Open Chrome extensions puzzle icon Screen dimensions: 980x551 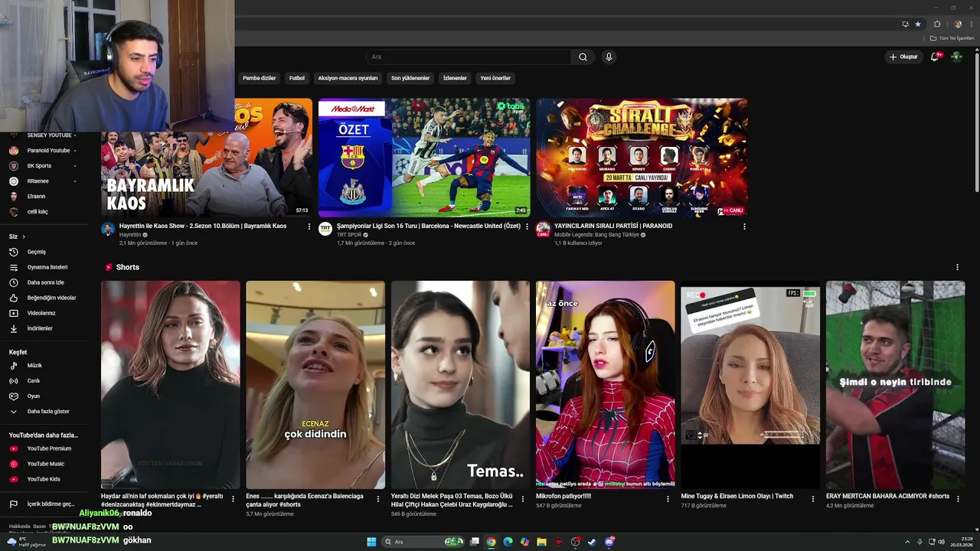(x=937, y=24)
